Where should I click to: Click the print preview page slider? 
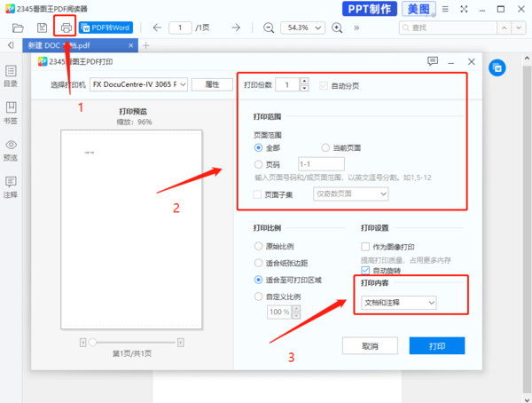(x=90, y=342)
